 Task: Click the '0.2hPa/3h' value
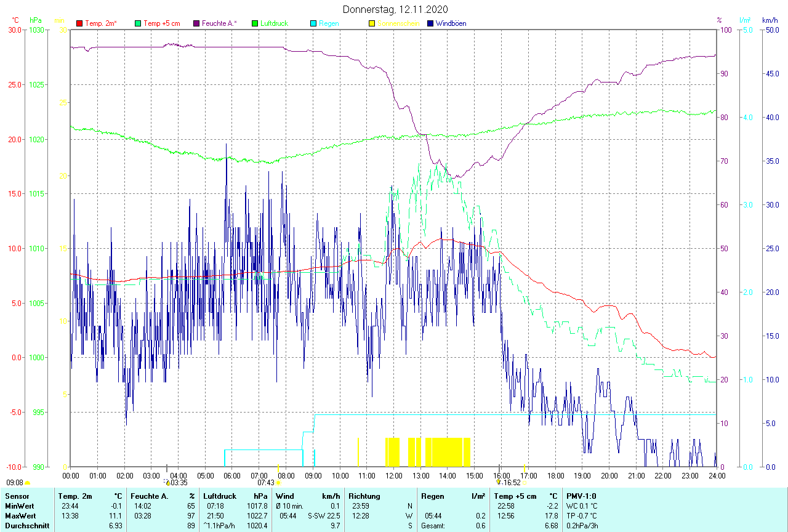(582, 526)
